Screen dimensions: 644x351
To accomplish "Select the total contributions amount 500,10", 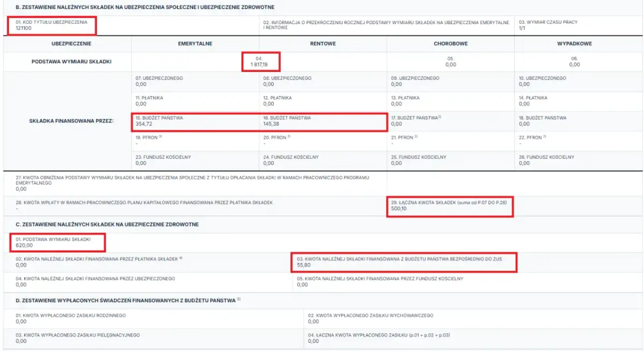I will click(x=399, y=209).
